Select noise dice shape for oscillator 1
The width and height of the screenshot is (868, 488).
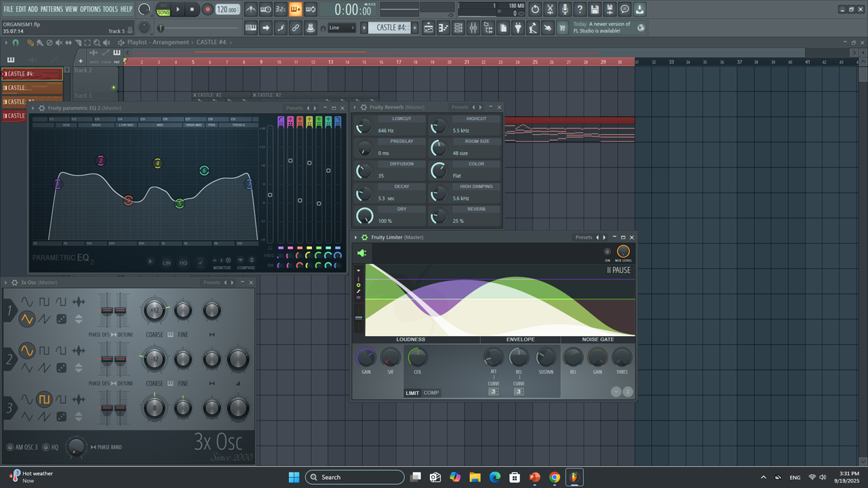pyautogui.click(x=62, y=319)
